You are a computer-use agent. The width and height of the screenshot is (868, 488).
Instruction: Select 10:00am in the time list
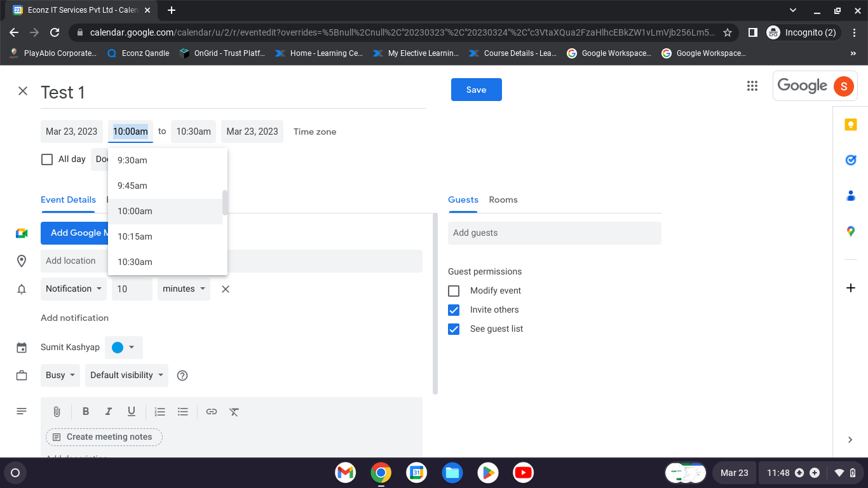[165, 211]
